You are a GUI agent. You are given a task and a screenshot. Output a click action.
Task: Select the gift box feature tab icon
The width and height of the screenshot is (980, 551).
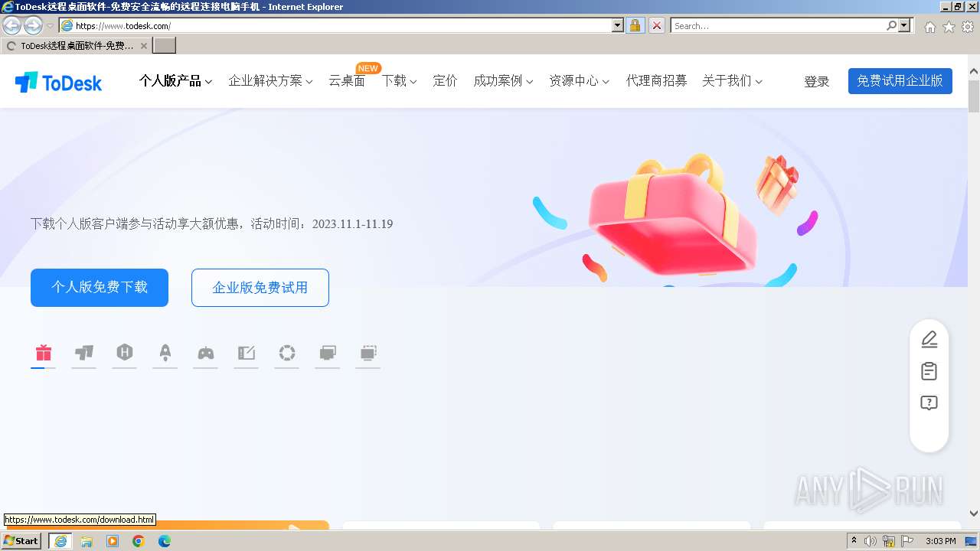[44, 353]
